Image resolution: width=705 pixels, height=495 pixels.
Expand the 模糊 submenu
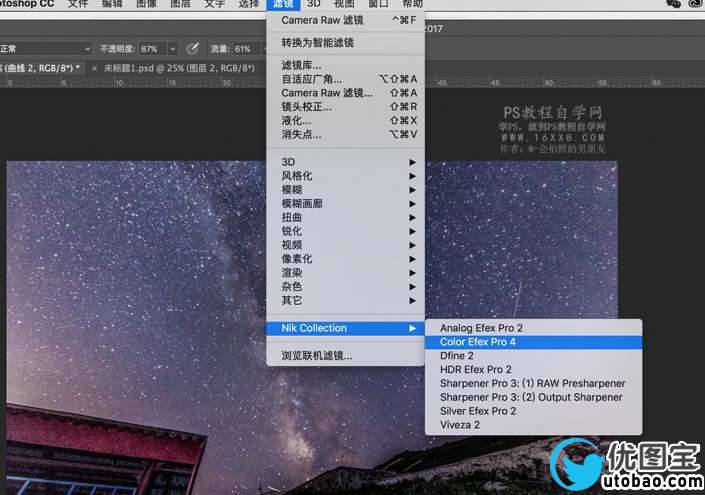tap(345, 190)
